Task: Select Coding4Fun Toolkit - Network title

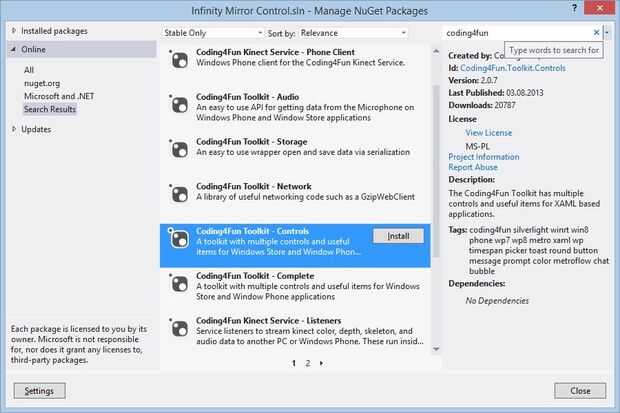Action: [253, 186]
